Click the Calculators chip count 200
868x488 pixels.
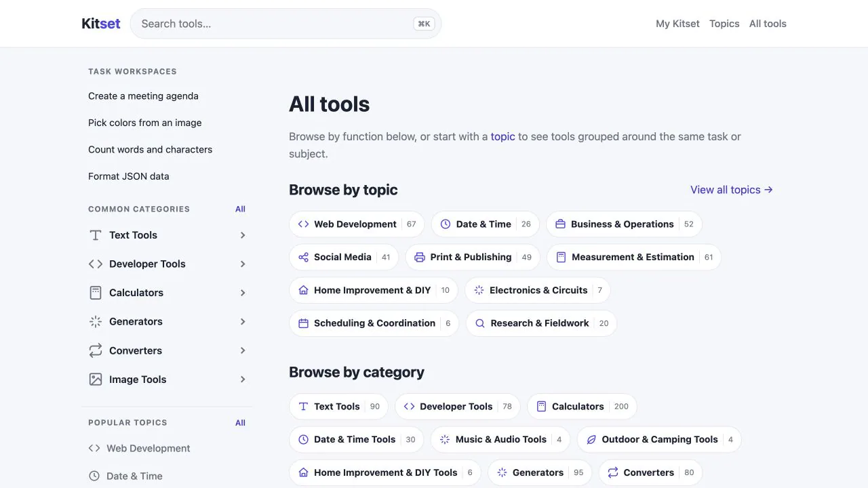(621, 407)
